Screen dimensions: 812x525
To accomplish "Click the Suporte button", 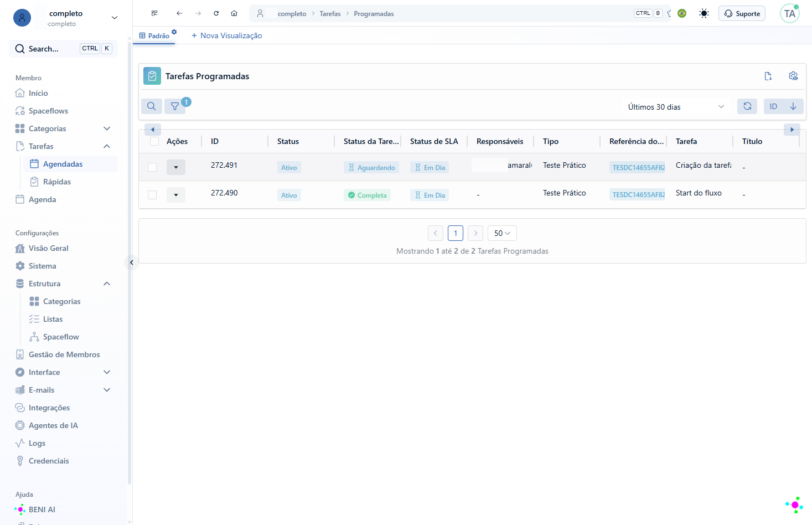I will (742, 13).
